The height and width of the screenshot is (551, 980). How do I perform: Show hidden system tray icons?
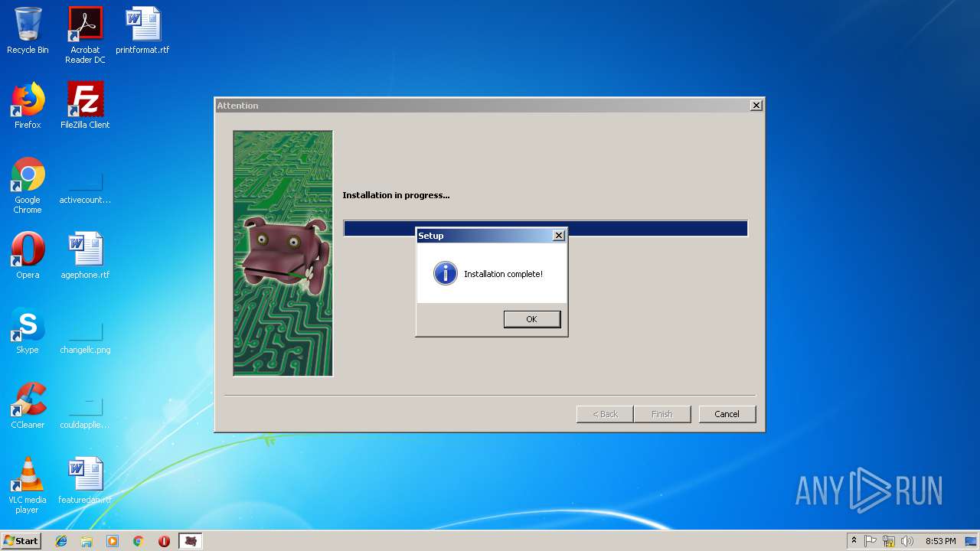click(x=854, y=541)
